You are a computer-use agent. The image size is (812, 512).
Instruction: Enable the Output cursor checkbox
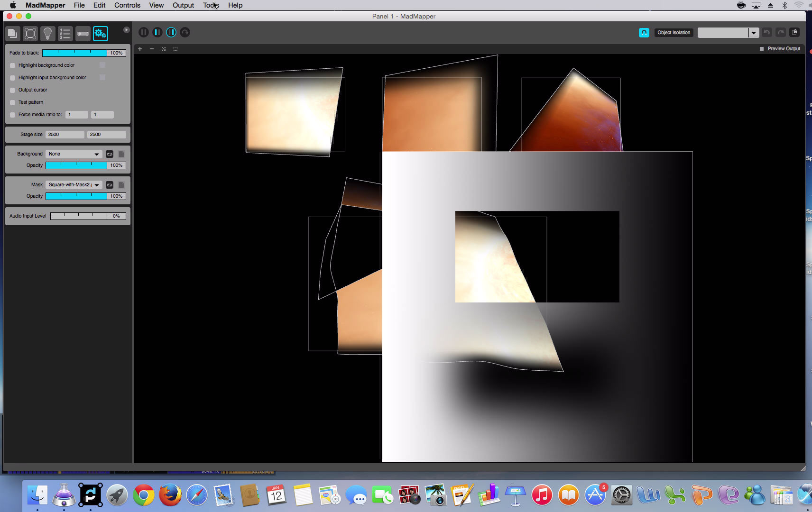pyautogui.click(x=13, y=90)
